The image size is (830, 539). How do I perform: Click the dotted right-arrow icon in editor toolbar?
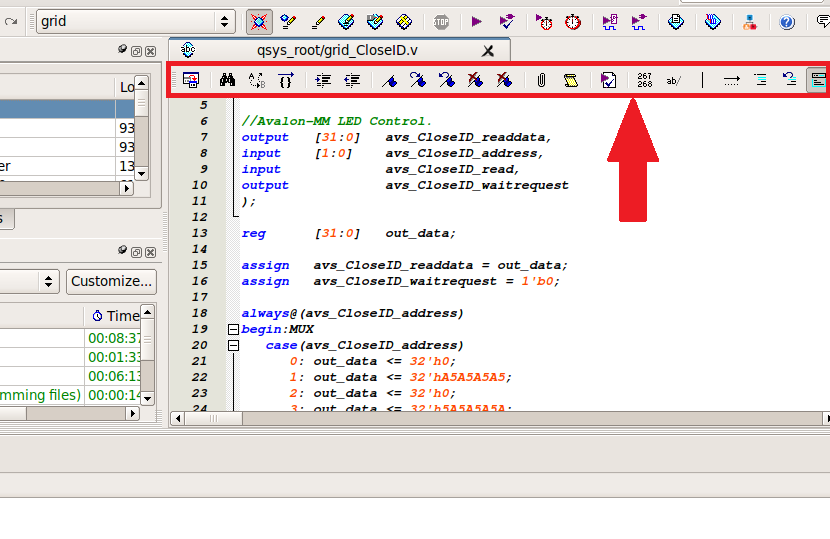point(732,80)
